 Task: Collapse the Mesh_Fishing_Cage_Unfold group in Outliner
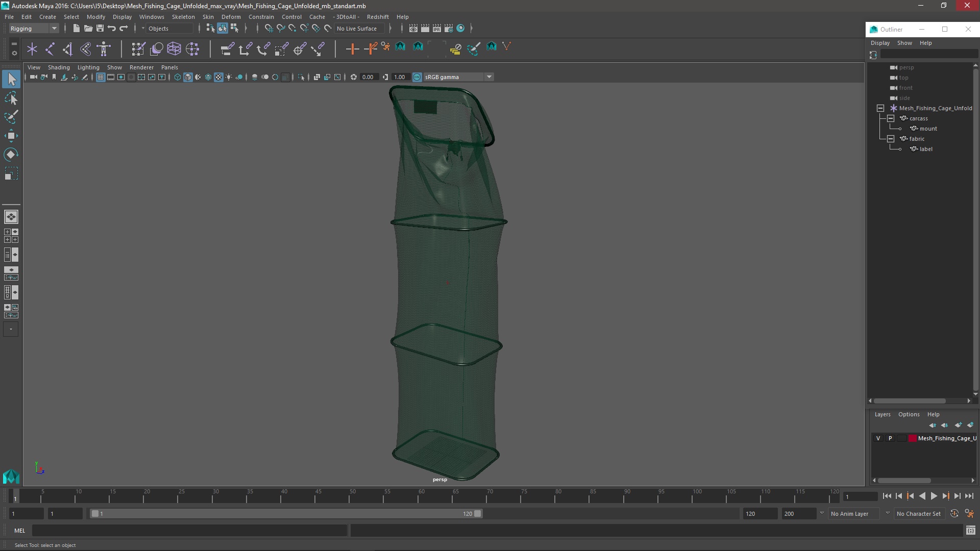[880, 108]
